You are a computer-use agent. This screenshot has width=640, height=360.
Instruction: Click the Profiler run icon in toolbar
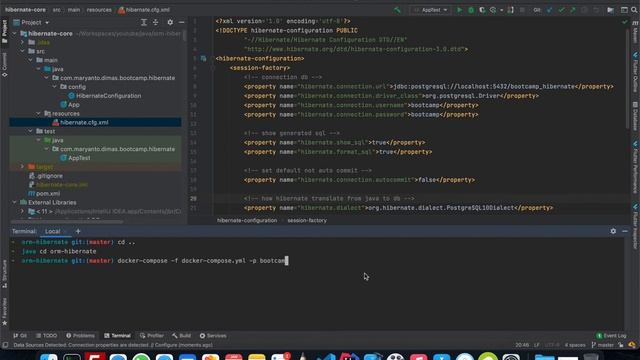(493, 10)
